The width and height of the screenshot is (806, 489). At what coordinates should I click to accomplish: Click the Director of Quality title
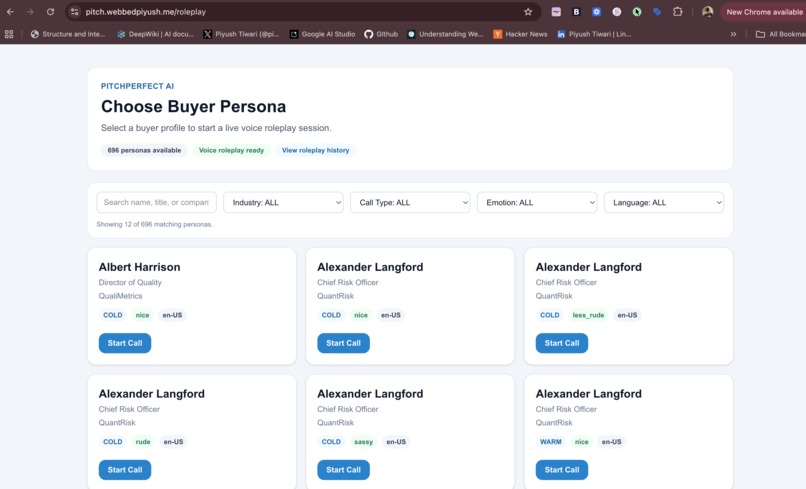coord(130,282)
